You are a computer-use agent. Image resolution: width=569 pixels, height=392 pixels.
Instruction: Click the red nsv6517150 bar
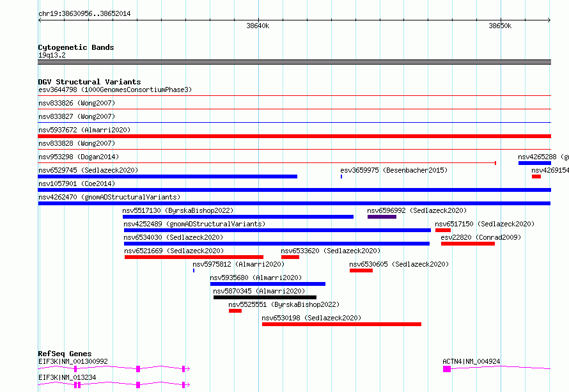tap(442, 230)
